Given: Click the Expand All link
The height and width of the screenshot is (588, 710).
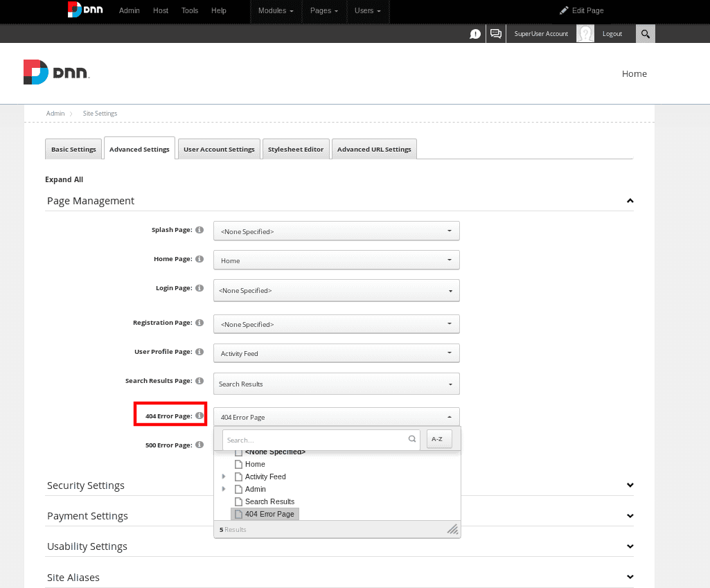Looking at the screenshot, I should coord(64,179).
